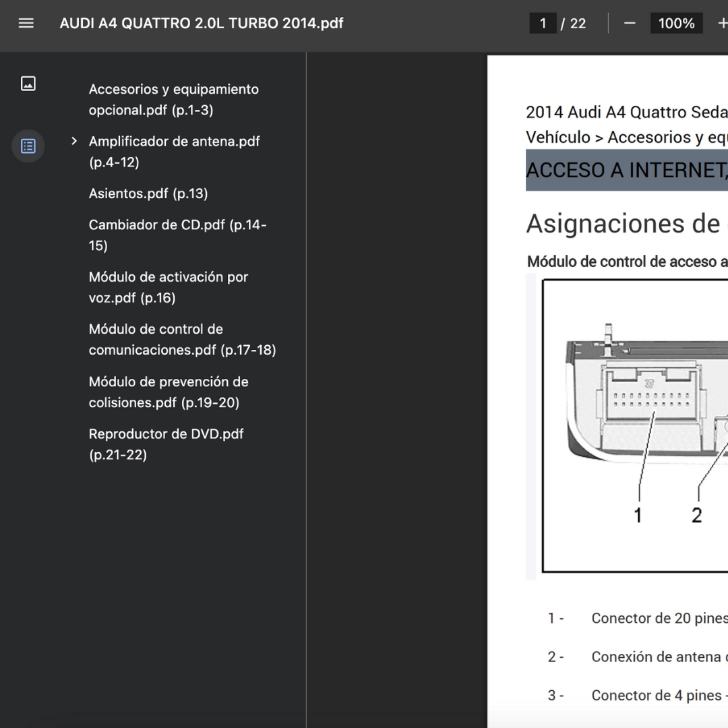The height and width of the screenshot is (728, 728).
Task: Jump to Reproductor de DVD.pdf section
Action: click(166, 444)
